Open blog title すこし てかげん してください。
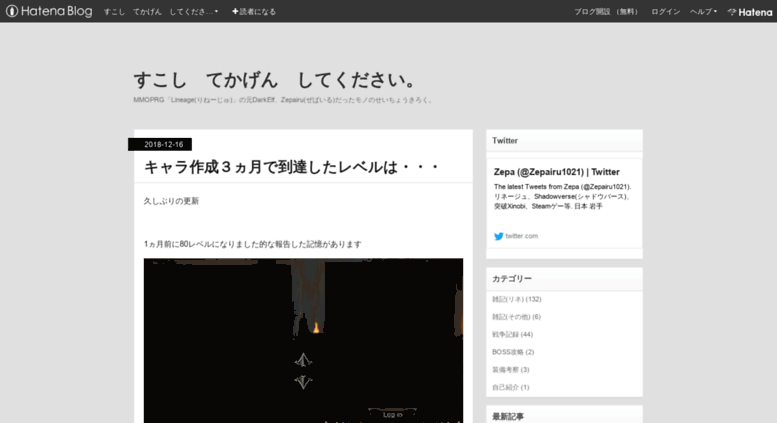 [275, 80]
